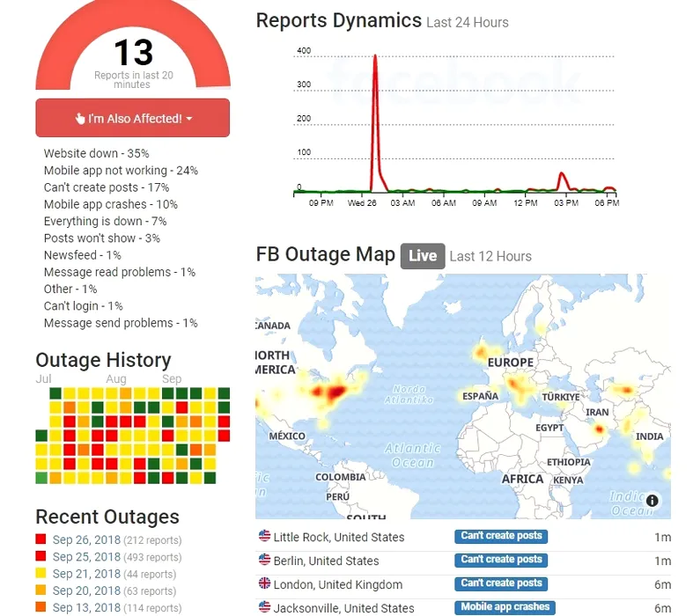Viewport: 693px width, 616px height.
Task: Click orange swatch next to Sep 13, 2018
Action: pyautogui.click(x=41, y=606)
